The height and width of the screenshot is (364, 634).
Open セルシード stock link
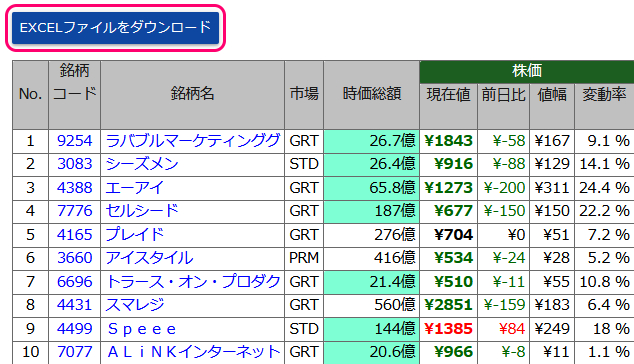point(142,211)
